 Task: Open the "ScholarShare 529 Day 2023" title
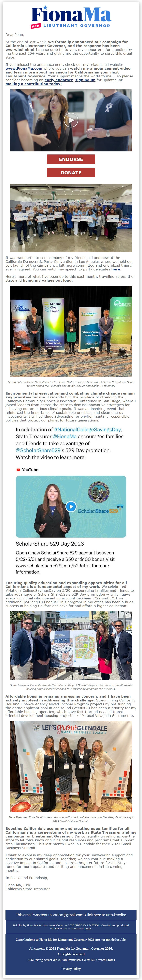(x=50, y=544)
